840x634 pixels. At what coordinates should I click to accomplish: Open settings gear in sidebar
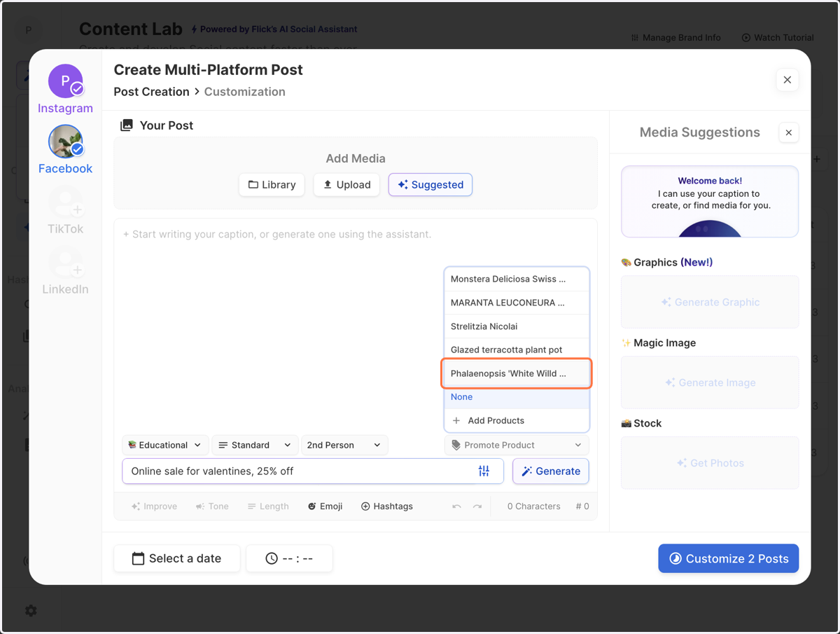point(31,611)
